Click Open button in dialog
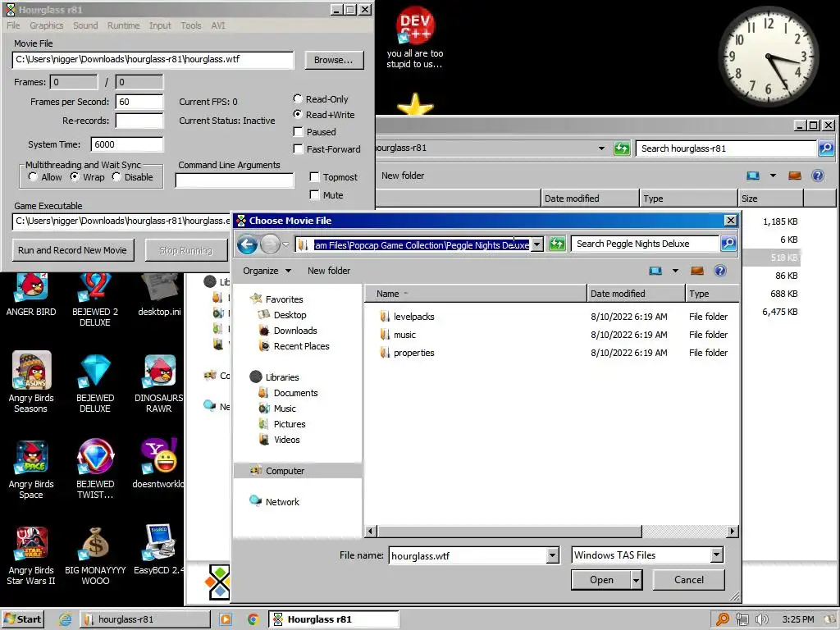This screenshot has height=630, width=840. [x=601, y=580]
